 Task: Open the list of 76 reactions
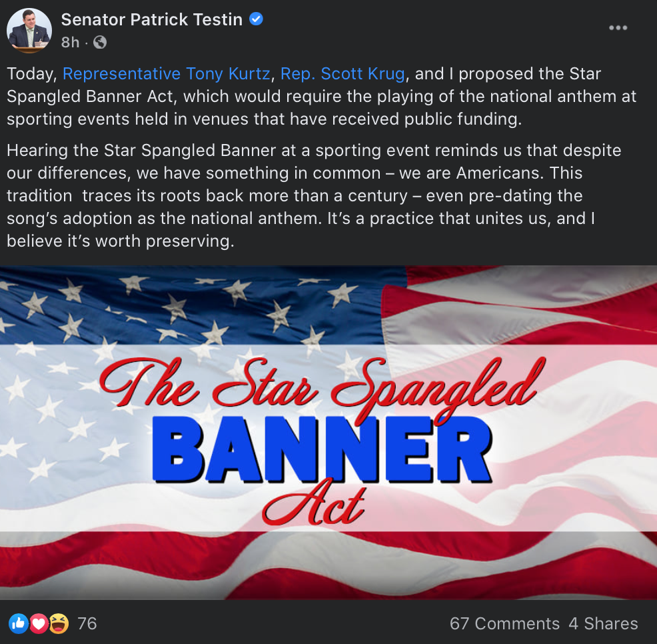[x=87, y=623]
